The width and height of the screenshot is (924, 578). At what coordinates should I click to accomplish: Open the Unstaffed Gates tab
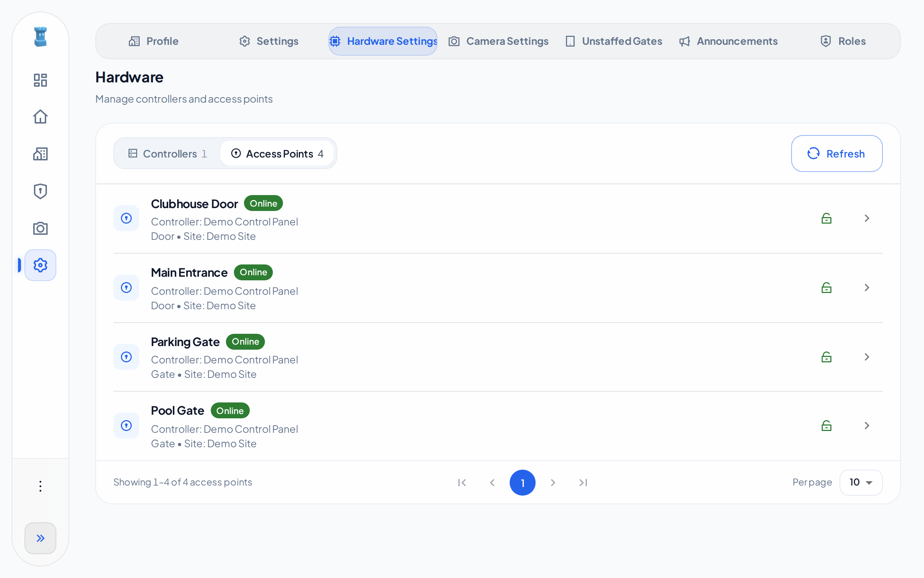click(x=614, y=41)
